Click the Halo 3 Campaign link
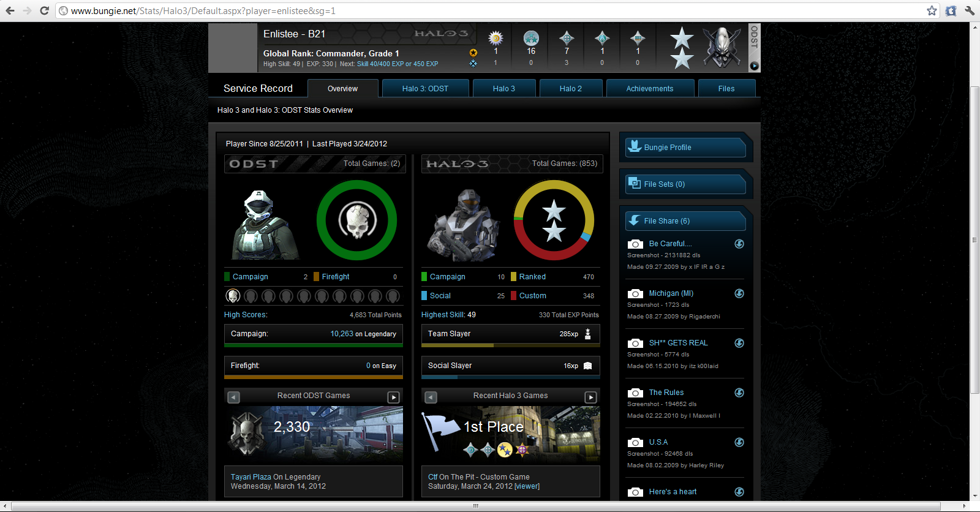Screen dimensions: 980x512 click(x=447, y=277)
